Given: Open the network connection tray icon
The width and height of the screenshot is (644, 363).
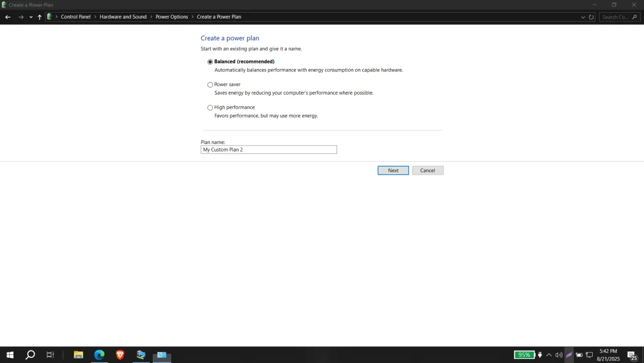Looking at the screenshot, I should tap(589, 355).
